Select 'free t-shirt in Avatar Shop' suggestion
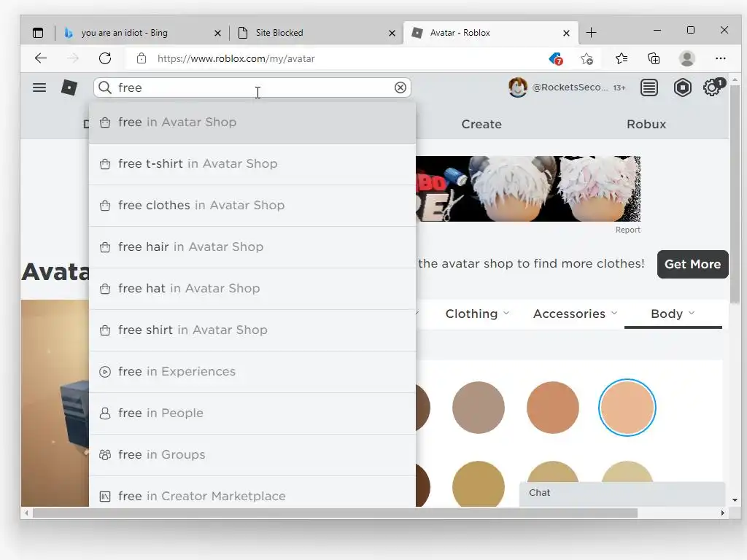Image resolution: width=747 pixels, height=560 pixels. tap(252, 164)
